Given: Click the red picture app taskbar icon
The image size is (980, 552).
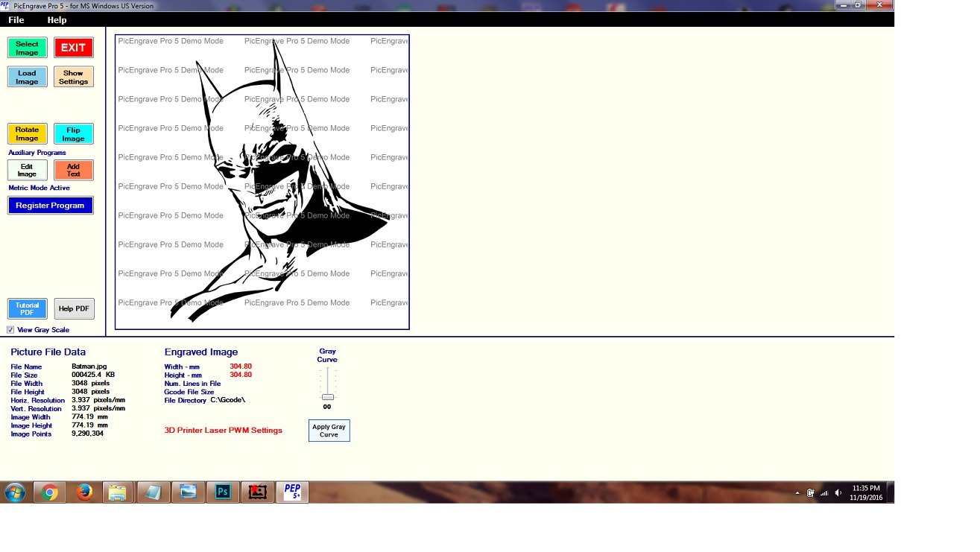Looking at the screenshot, I should (x=257, y=492).
